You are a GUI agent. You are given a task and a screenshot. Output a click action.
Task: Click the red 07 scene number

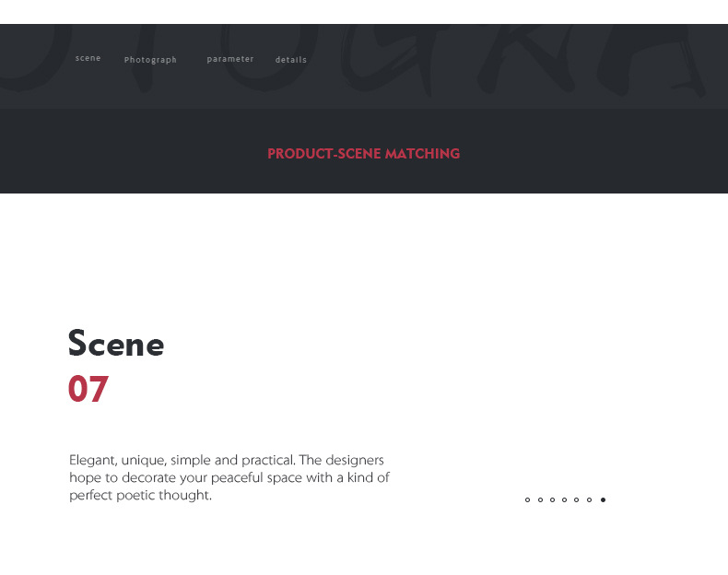[88, 389]
